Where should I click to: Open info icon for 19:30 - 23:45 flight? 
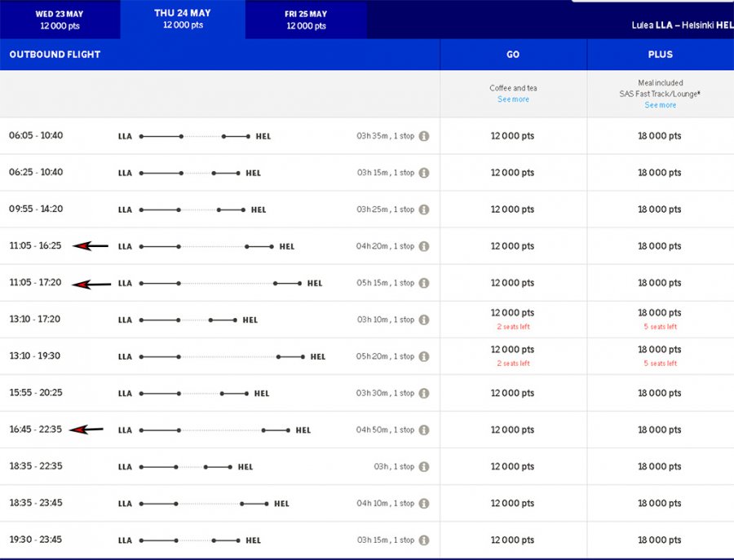pos(424,540)
